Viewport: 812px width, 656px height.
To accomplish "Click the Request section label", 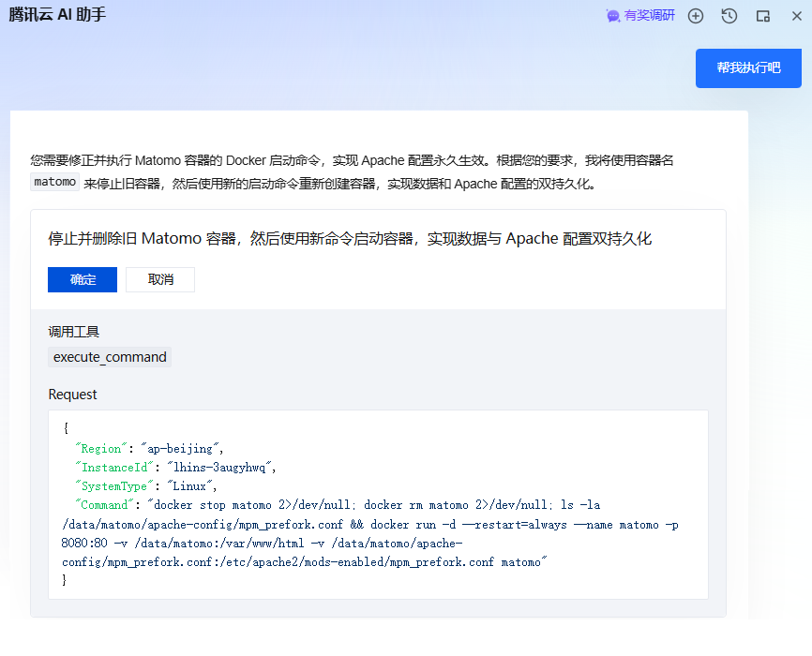I will pos(72,395).
